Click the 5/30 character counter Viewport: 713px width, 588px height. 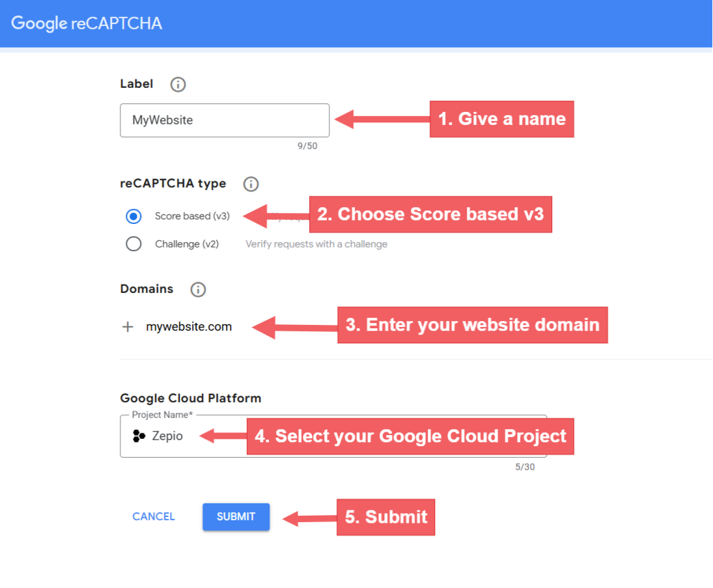(x=526, y=466)
